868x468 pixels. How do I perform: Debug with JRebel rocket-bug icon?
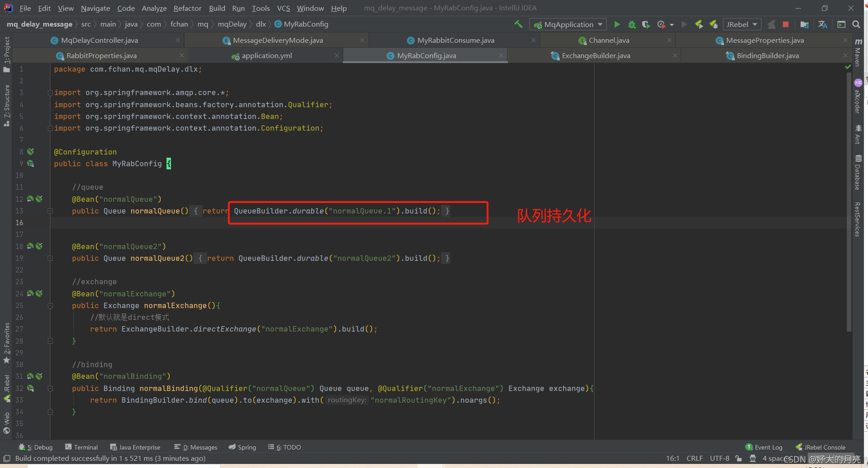[713, 24]
